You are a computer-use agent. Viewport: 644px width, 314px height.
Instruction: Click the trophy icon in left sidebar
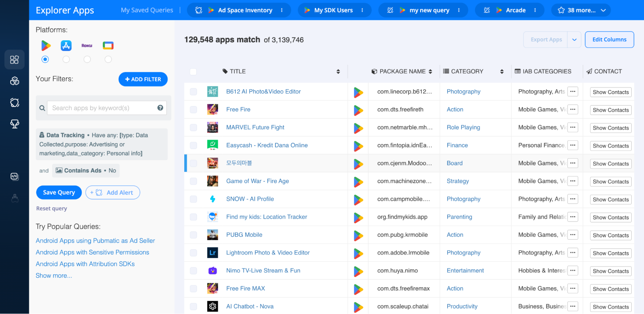pyautogui.click(x=14, y=124)
